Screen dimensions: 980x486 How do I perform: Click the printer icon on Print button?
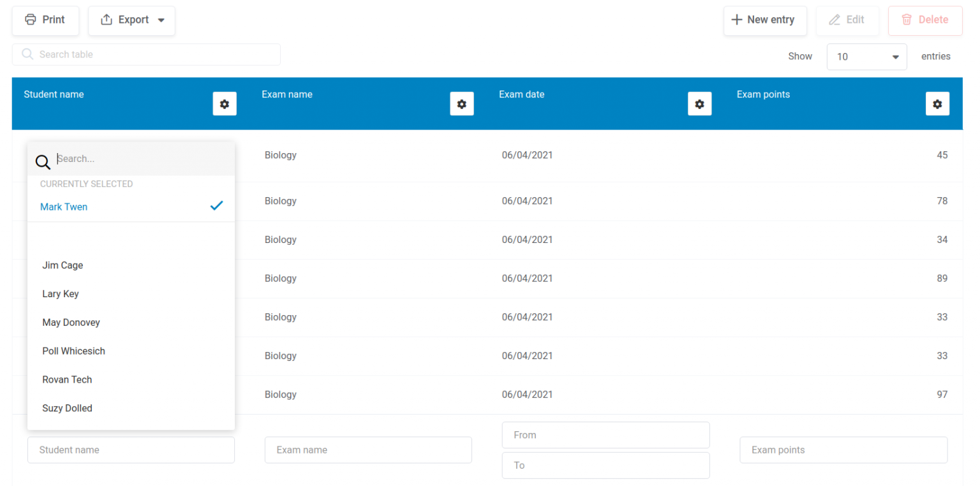(30, 20)
